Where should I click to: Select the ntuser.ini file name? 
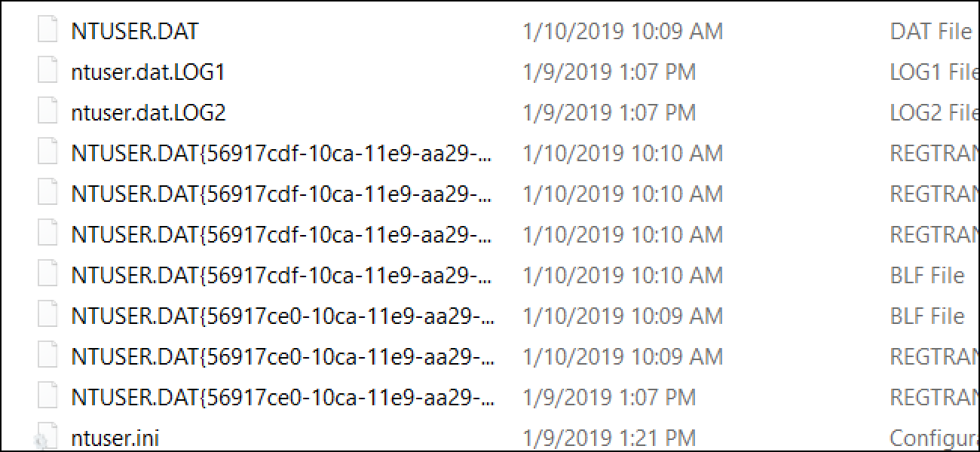[115, 438]
